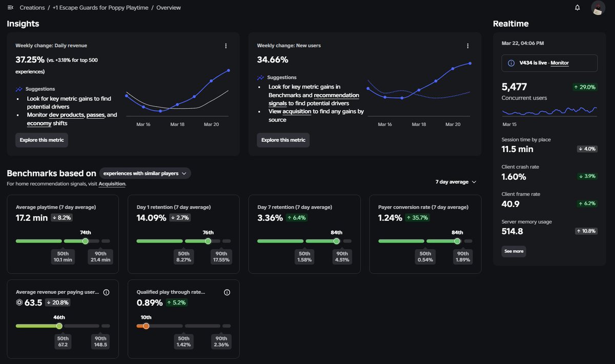Open the dev products link

67,115
